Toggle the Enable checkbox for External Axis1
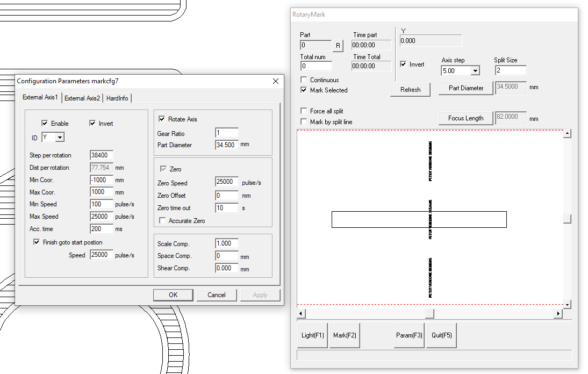 [x=45, y=124]
